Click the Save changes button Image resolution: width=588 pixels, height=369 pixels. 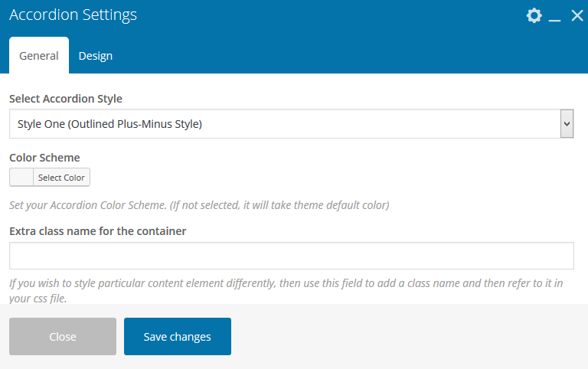tap(178, 337)
